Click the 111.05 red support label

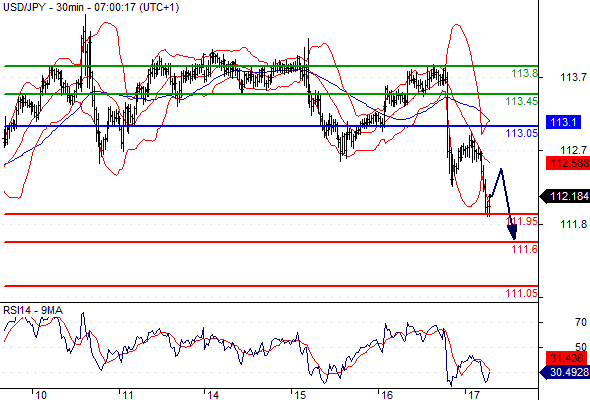(522, 293)
